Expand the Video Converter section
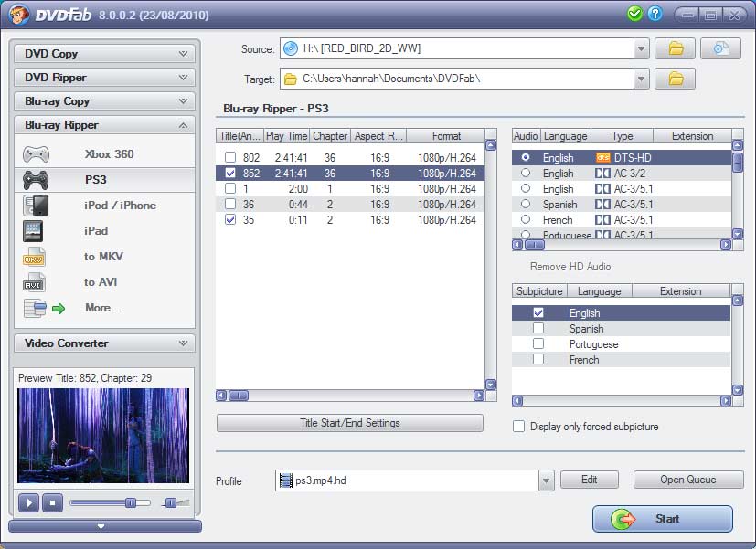756x549 pixels. coord(104,343)
